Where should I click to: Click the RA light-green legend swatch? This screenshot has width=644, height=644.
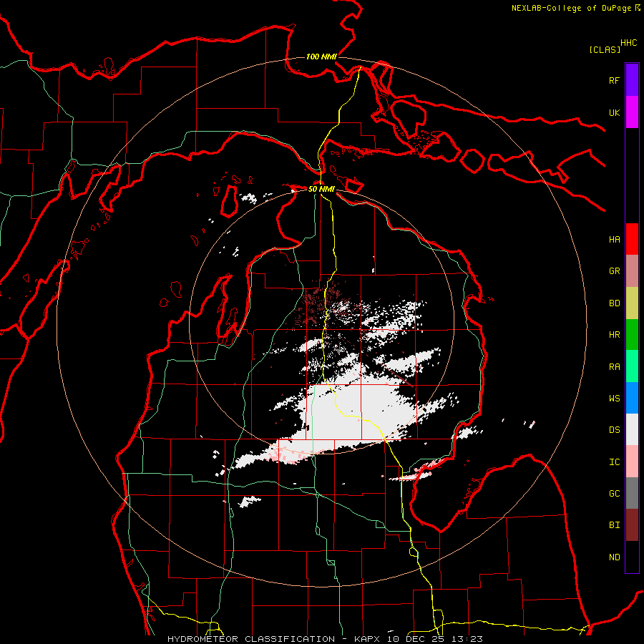[x=632, y=366]
